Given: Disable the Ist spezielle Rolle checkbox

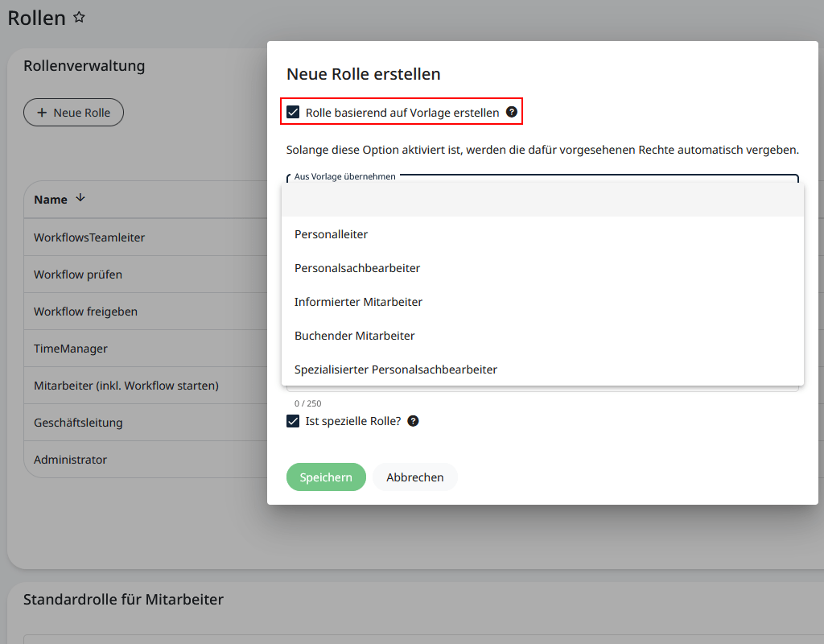Looking at the screenshot, I should point(293,421).
